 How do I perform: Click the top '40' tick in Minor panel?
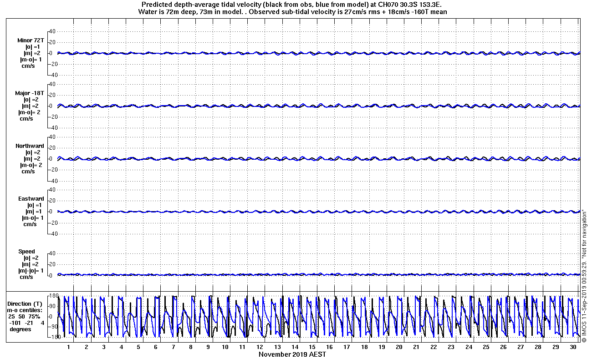[x=52, y=31]
